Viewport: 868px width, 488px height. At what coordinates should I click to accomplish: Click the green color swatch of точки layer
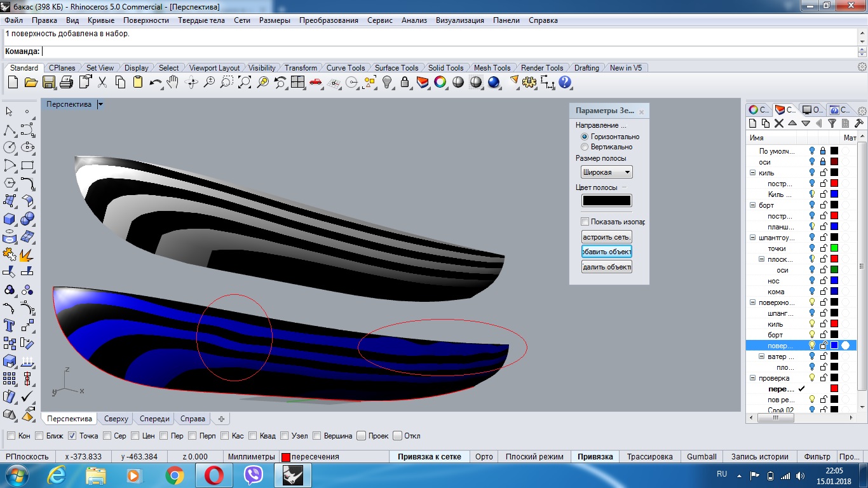tap(834, 248)
